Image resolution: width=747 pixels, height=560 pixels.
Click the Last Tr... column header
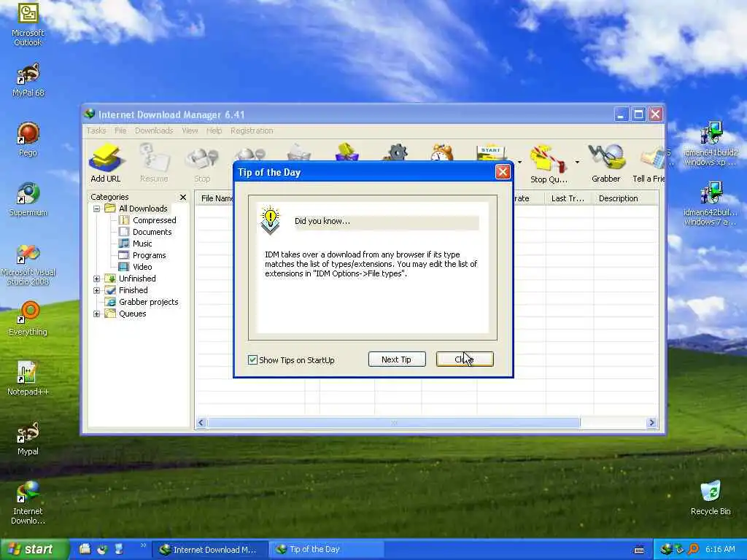pos(568,198)
